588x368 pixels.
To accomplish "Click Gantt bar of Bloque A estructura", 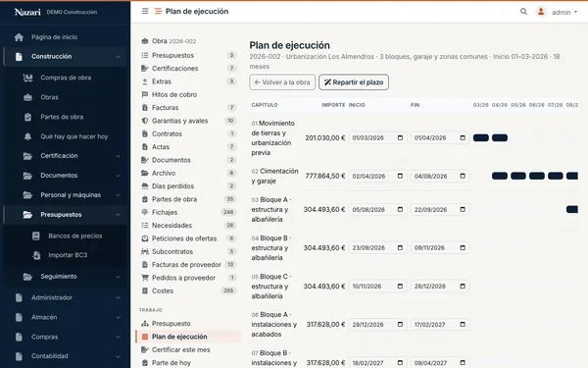I will pos(572,209).
